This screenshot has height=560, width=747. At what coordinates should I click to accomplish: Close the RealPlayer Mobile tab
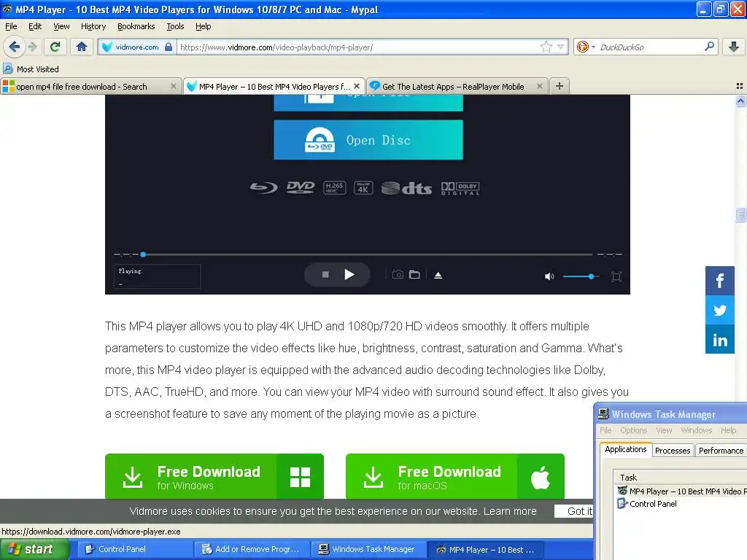tap(539, 86)
